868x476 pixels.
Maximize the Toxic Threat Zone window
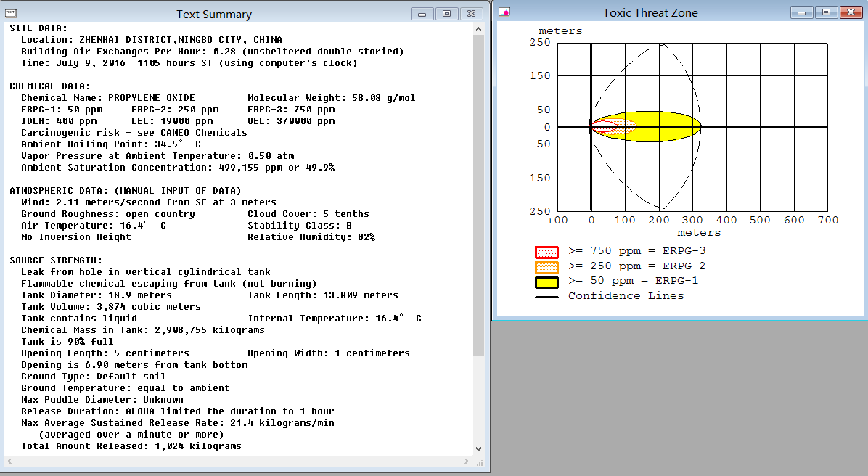pyautogui.click(x=826, y=12)
